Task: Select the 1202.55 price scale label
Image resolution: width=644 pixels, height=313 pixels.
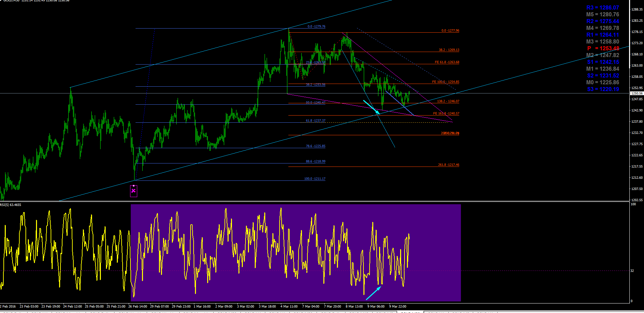Action: pos(637,200)
